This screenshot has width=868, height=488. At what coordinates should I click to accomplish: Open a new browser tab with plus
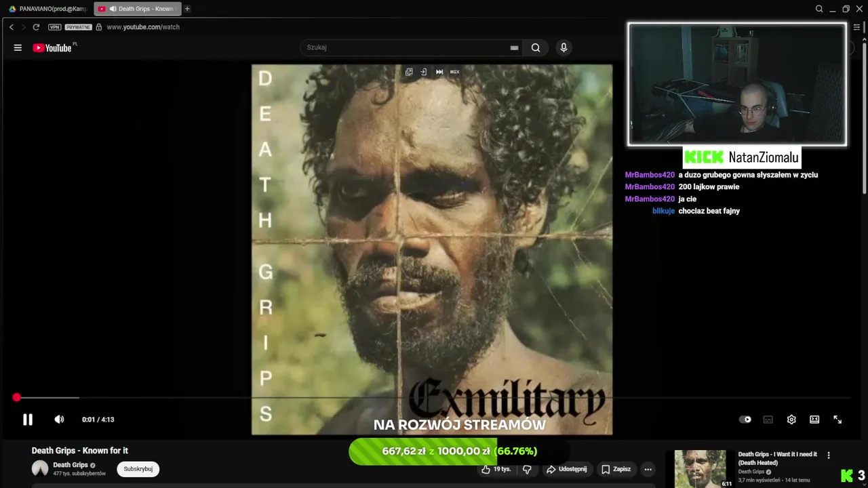pyautogui.click(x=187, y=9)
